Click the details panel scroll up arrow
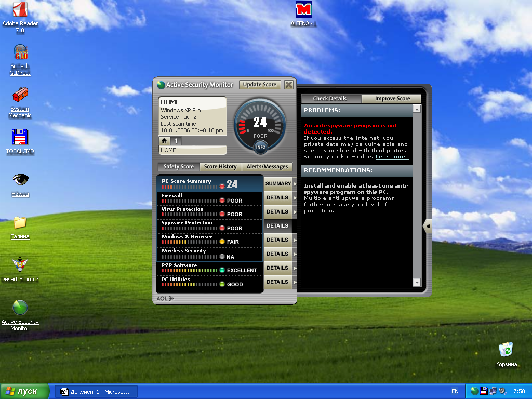 (x=417, y=109)
